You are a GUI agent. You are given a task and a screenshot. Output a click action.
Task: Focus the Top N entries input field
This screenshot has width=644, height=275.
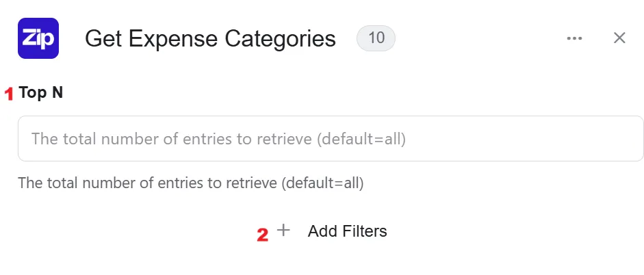coord(331,138)
